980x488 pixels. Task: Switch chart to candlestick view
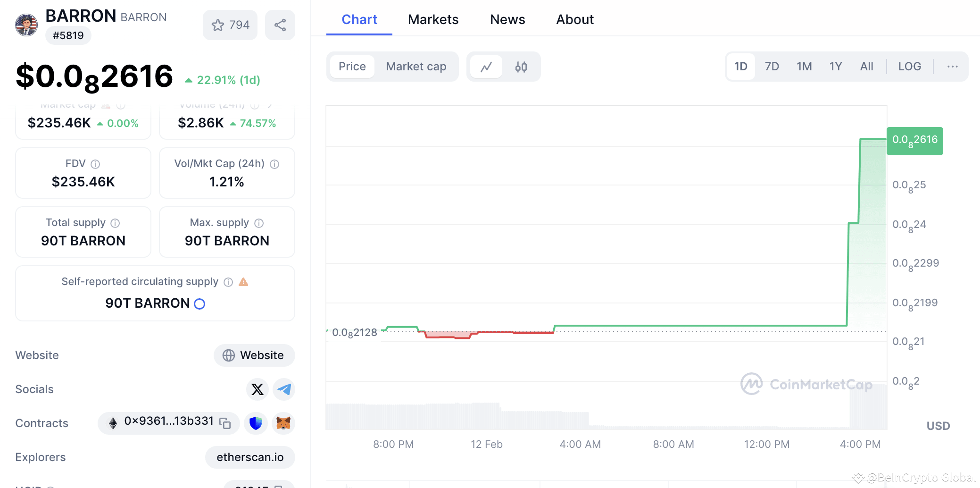click(x=521, y=67)
